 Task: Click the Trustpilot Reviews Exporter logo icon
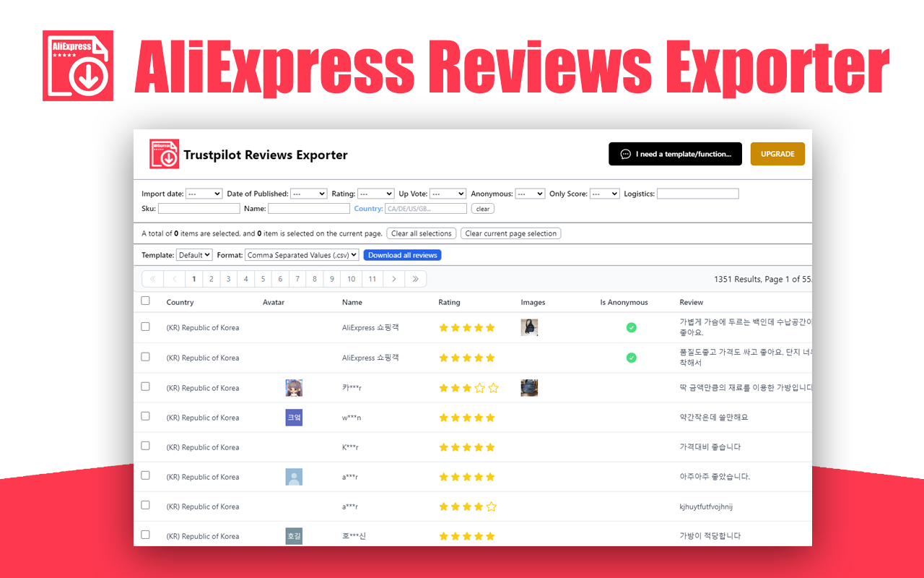tap(165, 154)
